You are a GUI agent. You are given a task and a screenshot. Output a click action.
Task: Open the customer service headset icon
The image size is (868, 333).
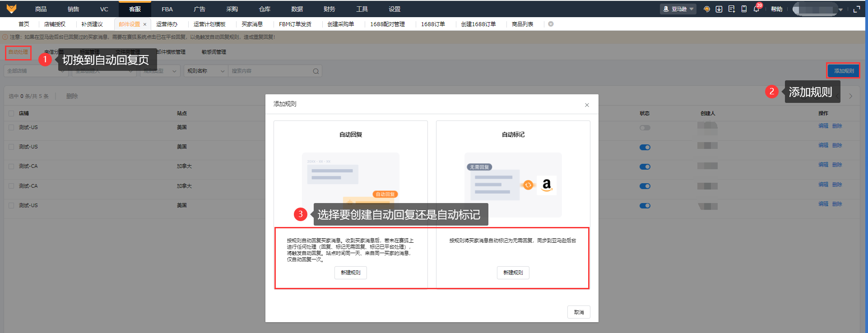pyautogui.click(x=707, y=9)
